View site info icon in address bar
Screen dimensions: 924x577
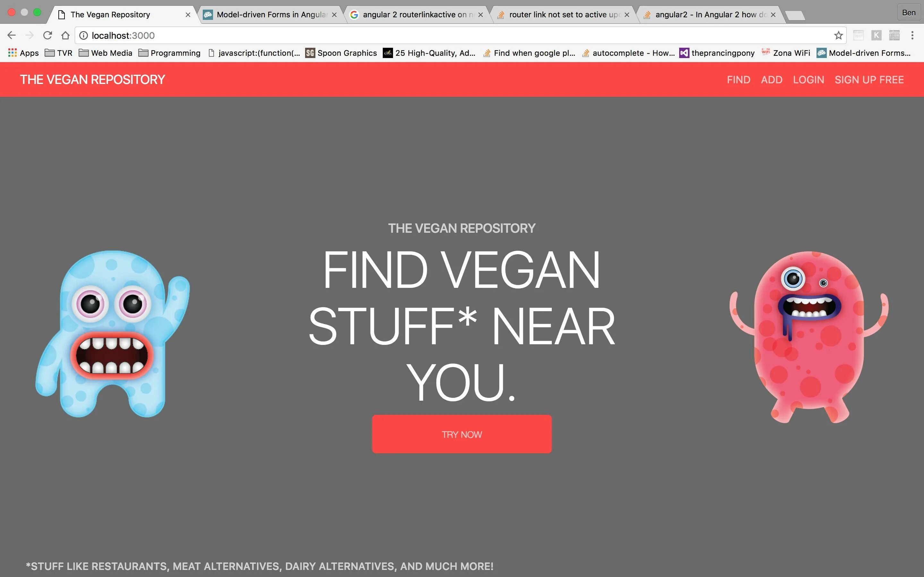(83, 36)
